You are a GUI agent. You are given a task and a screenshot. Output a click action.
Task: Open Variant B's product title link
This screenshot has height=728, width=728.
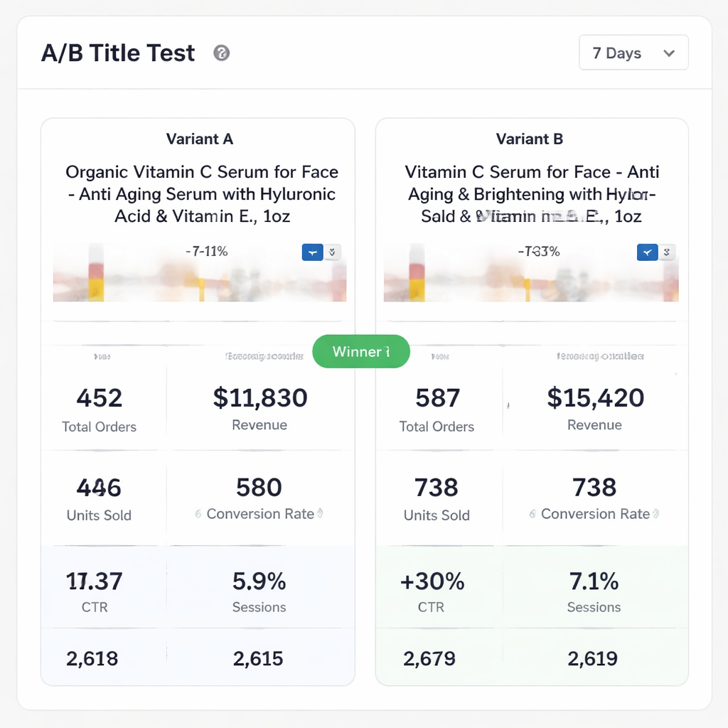coord(531,193)
